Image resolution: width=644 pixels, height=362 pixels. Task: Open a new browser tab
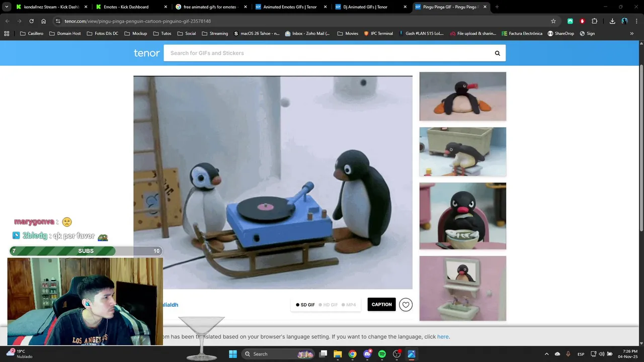point(497,7)
